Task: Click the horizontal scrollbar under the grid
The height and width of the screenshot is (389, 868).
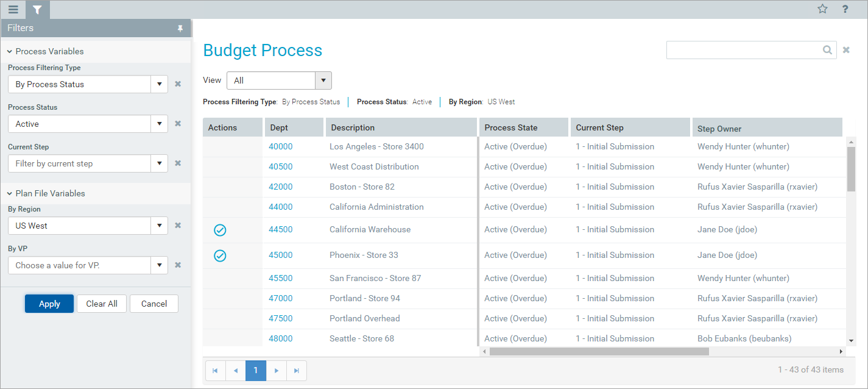Action: 598,352
